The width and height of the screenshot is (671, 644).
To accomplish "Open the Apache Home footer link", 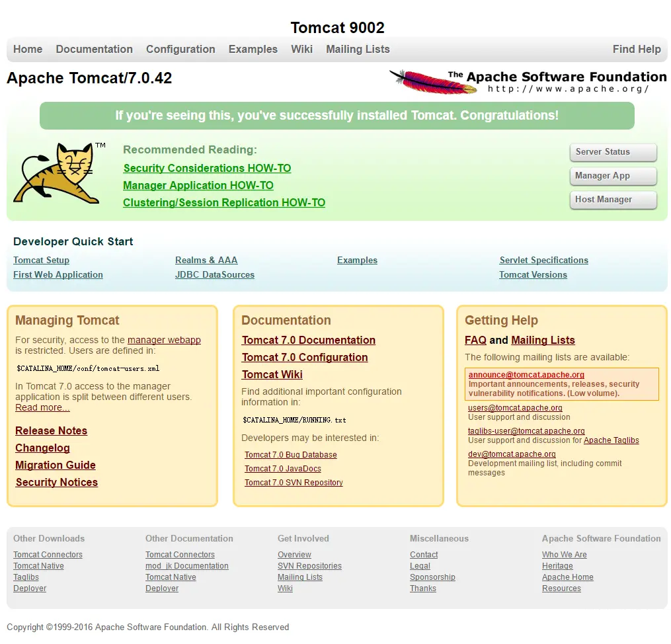I will (x=568, y=577).
